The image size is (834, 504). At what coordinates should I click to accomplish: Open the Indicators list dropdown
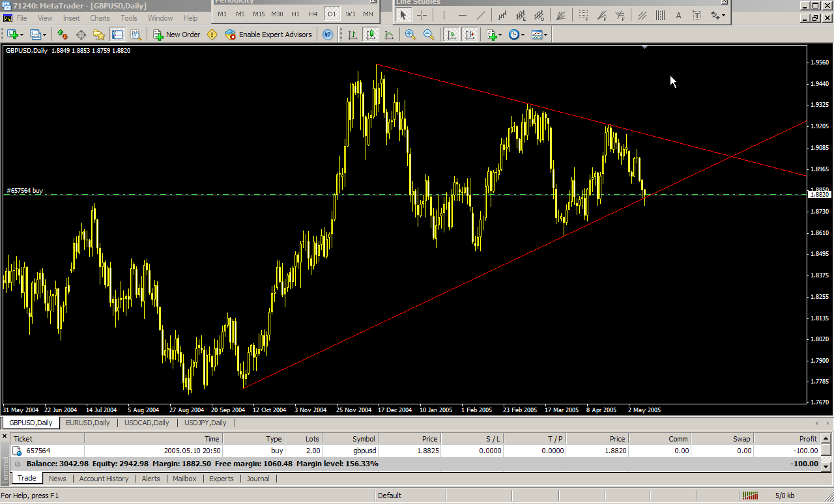pyautogui.click(x=493, y=35)
